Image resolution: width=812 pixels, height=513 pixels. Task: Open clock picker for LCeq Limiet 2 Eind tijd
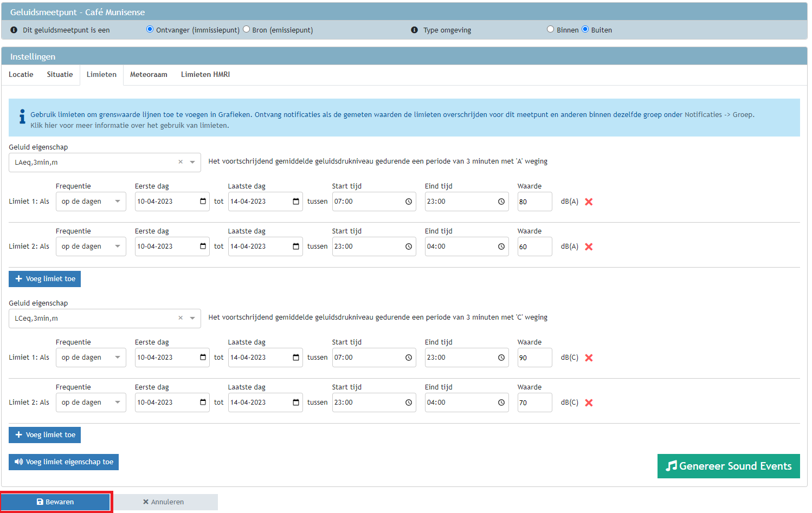tap(501, 402)
